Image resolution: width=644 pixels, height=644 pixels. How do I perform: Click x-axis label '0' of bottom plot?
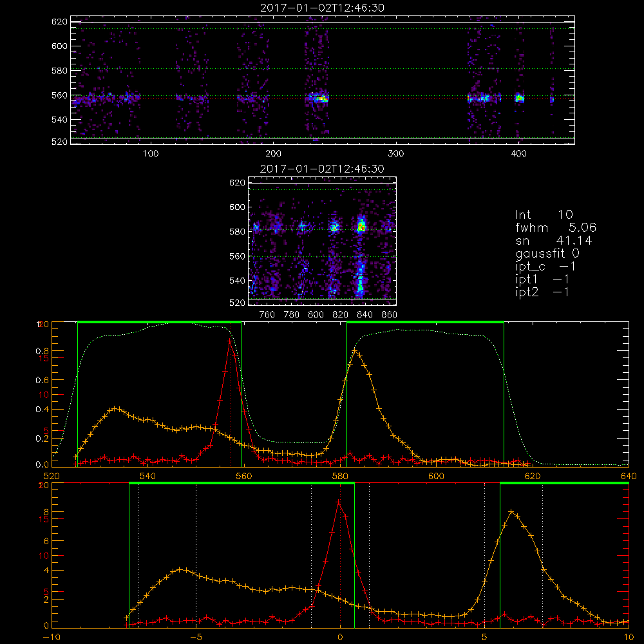pos(340,638)
